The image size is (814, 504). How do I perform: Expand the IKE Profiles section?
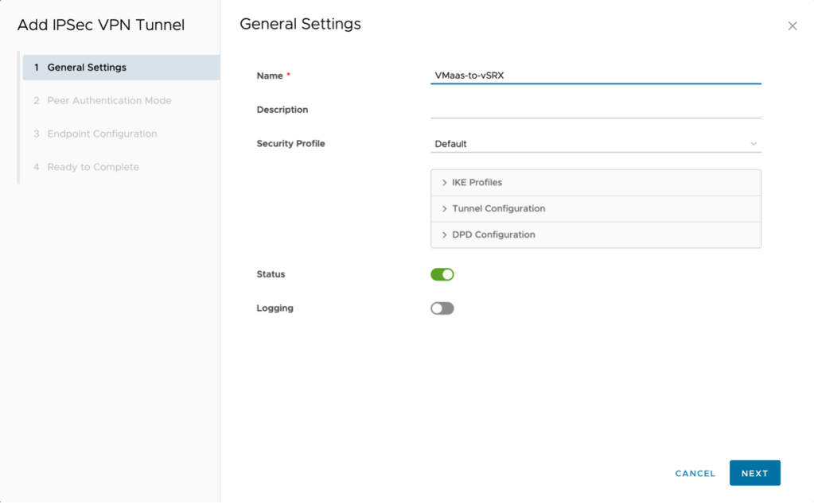click(477, 183)
